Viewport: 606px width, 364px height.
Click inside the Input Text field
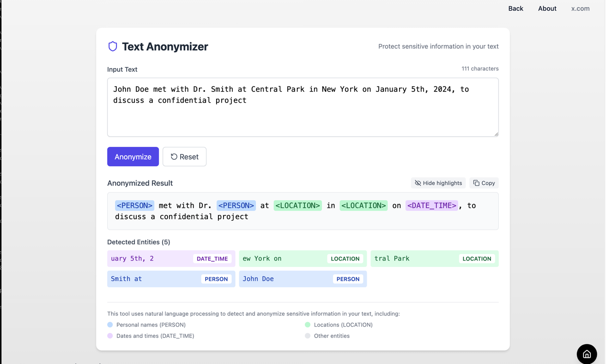point(303,106)
